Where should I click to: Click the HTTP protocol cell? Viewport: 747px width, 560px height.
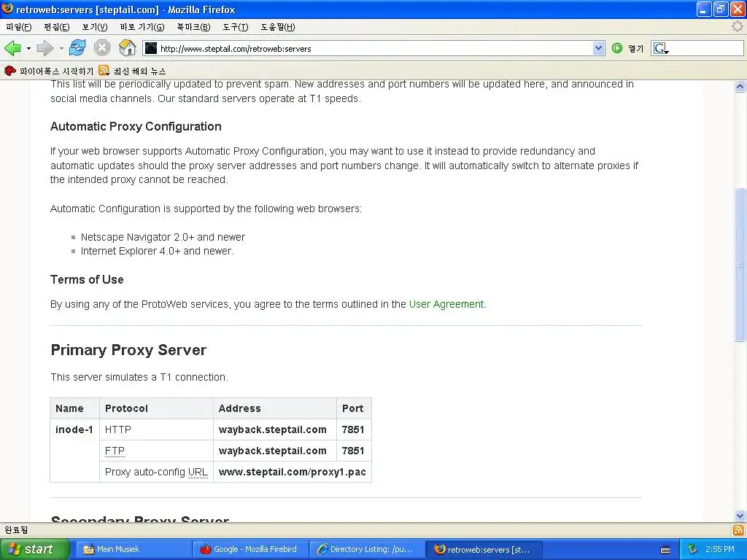coord(156,429)
